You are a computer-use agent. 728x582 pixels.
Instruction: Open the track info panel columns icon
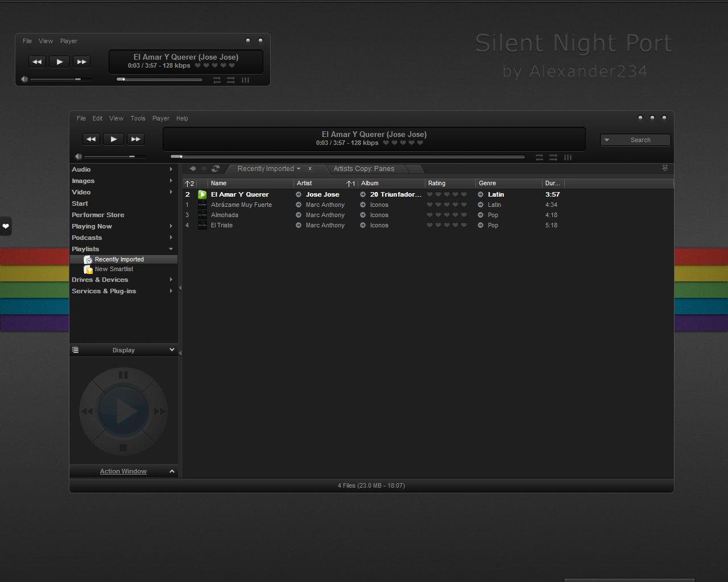pyautogui.click(x=568, y=157)
